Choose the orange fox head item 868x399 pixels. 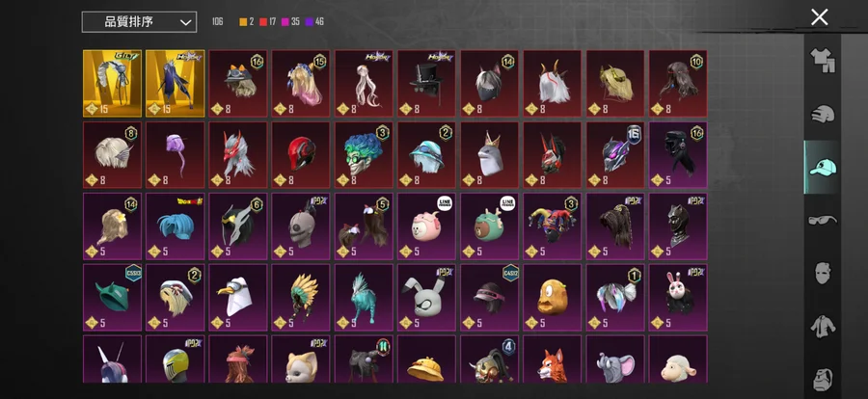552,359
